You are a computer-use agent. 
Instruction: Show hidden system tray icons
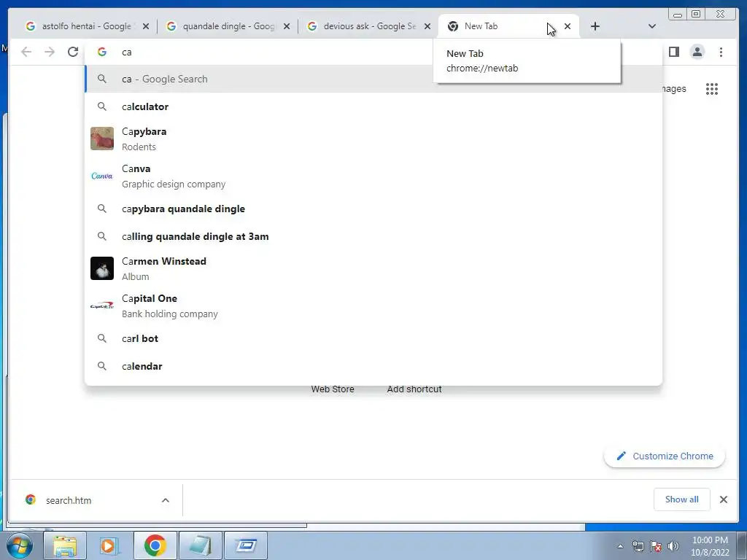coord(620,546)
